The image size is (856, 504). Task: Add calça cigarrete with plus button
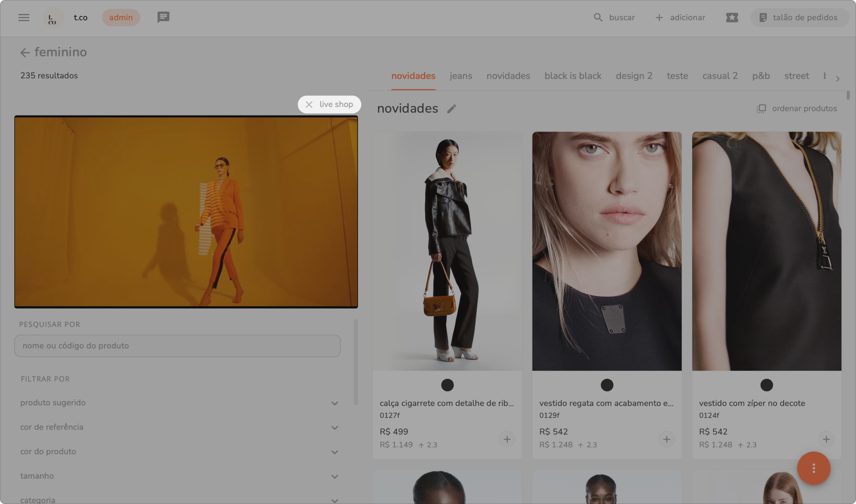coord(507,439)
